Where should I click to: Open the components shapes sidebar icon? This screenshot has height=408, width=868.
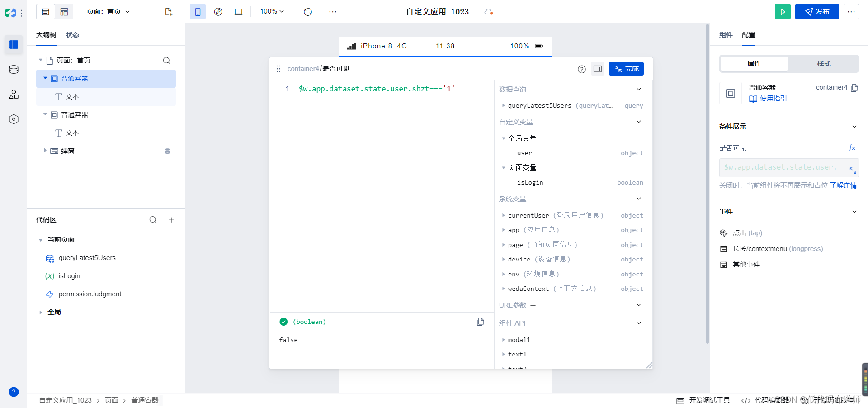(14, 94)
